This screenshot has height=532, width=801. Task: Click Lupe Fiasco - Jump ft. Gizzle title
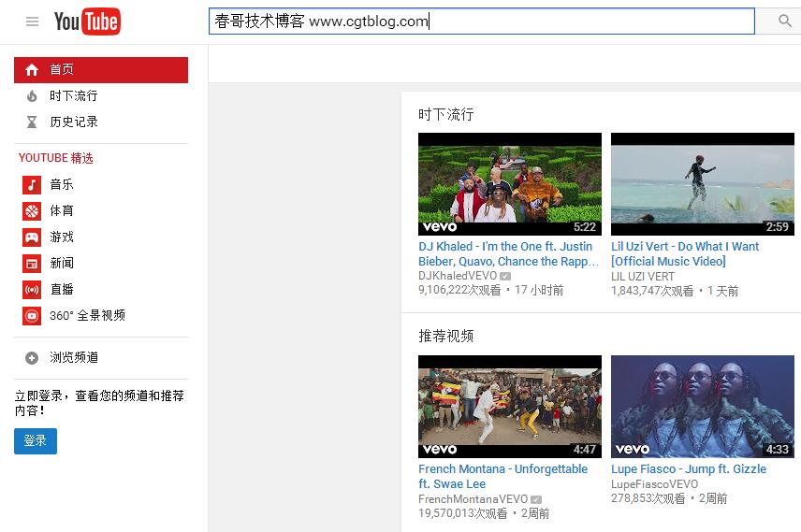689,469
